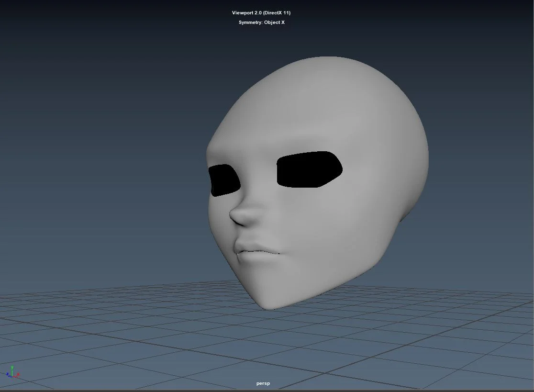Screen dimensions: 534x392
Task: Click the 'persp' camera name label
Action: pyautogui.click(x=263, y=383)
